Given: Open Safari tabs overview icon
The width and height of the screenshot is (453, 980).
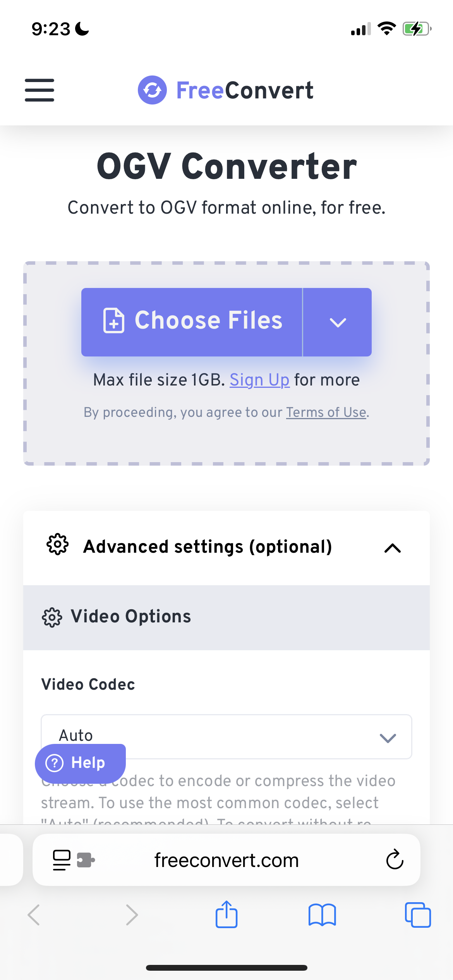Looking at the screenshot, I should [418, 915].
